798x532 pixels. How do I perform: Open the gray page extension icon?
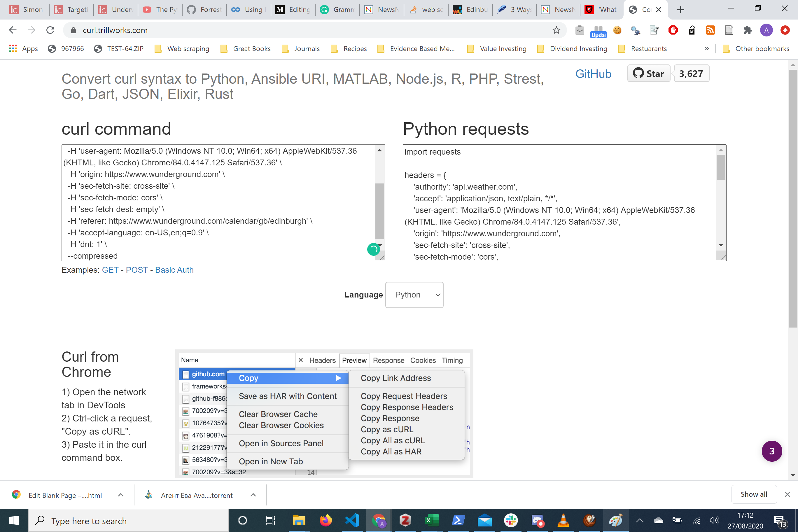[729, 30]
